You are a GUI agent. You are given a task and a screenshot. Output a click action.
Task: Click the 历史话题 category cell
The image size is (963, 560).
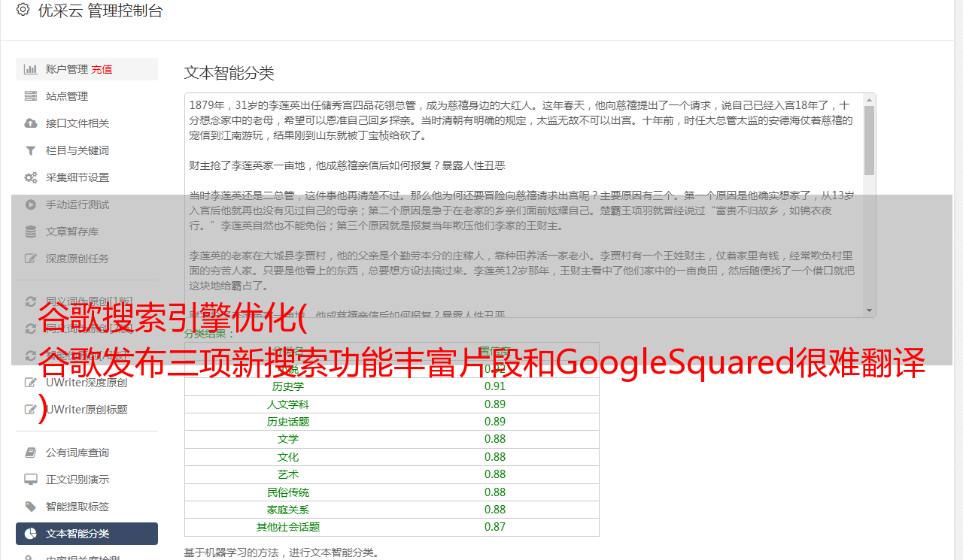point(288,422)
